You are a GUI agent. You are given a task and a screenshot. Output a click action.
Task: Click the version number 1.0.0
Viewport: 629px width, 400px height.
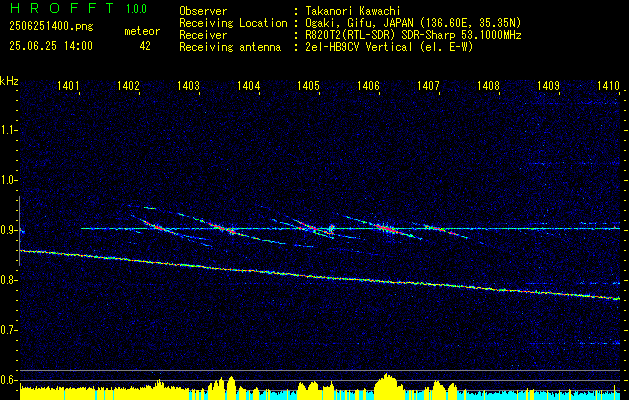136,9
